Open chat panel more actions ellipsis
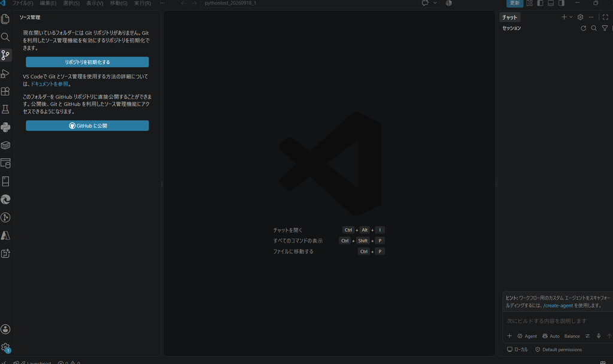This screenshot has width=613, height=364. coord(591,17)
